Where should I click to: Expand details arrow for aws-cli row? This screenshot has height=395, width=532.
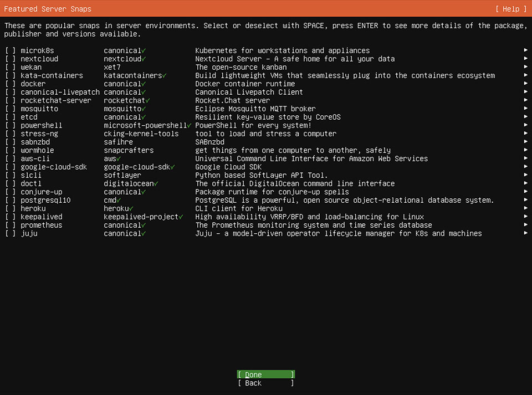click(x=525, y=158)
